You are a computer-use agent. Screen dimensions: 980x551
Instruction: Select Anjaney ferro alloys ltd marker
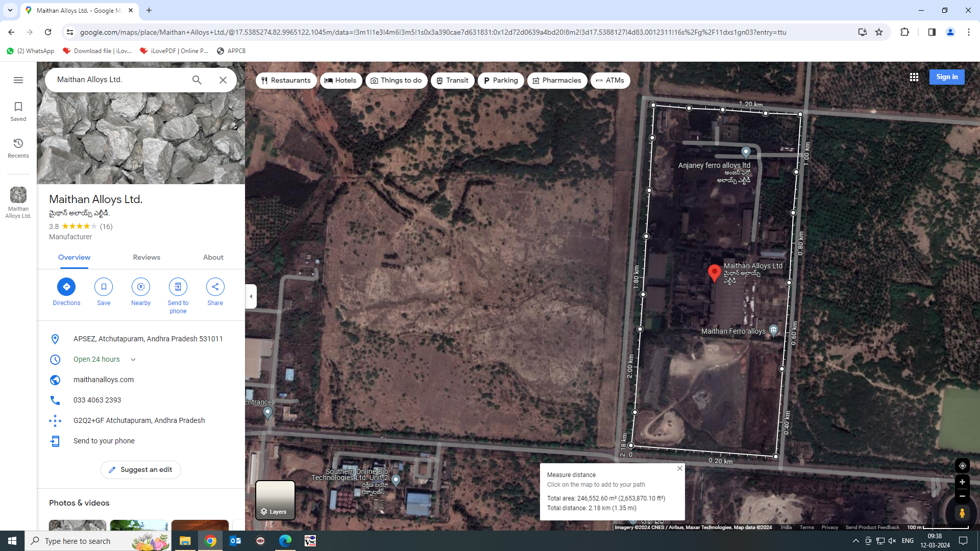(x=746, y=152)
